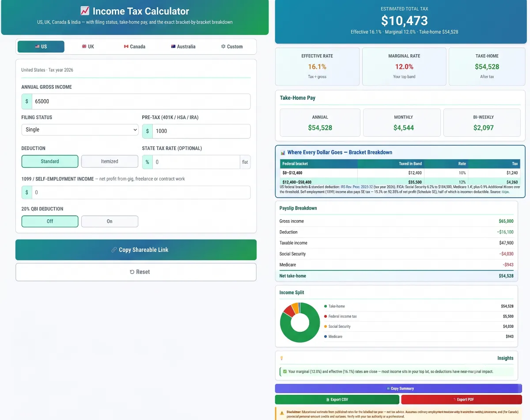
Task: Click the dollar sign before gross income field
Action: [x=27, y=101]
